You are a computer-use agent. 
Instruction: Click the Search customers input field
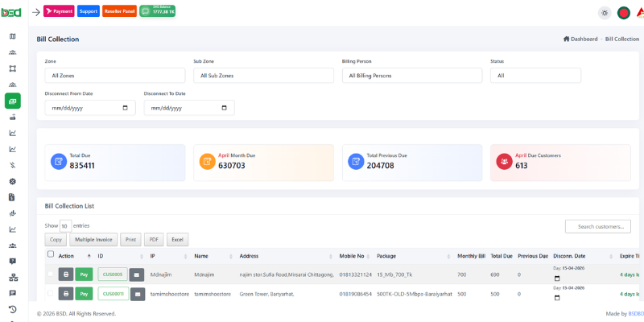(x=597, y=227)
